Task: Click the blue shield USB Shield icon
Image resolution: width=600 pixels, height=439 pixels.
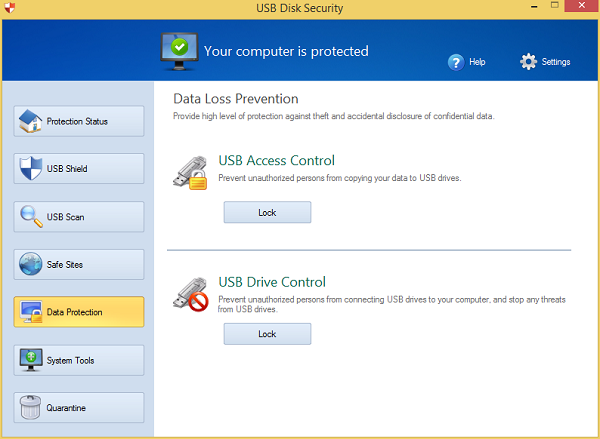Action: click(31, 168)
